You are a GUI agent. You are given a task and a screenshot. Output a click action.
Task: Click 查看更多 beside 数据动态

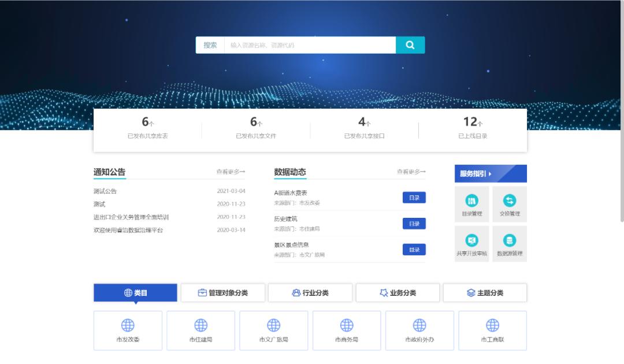coord(412,172)
